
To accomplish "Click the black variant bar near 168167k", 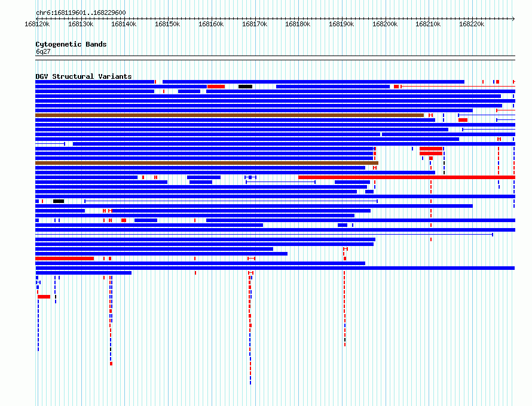I will (x=245, y=87).
